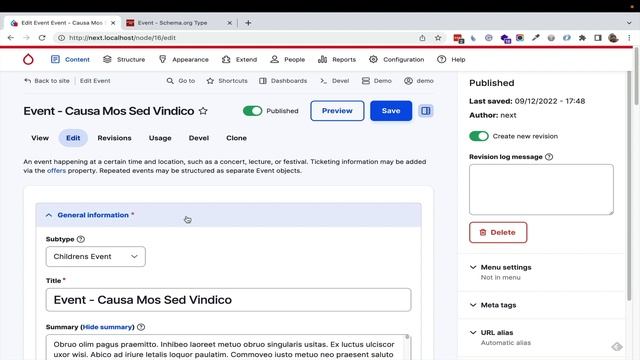
Task: Click the eyedropper extension icon
Action: 536,38
